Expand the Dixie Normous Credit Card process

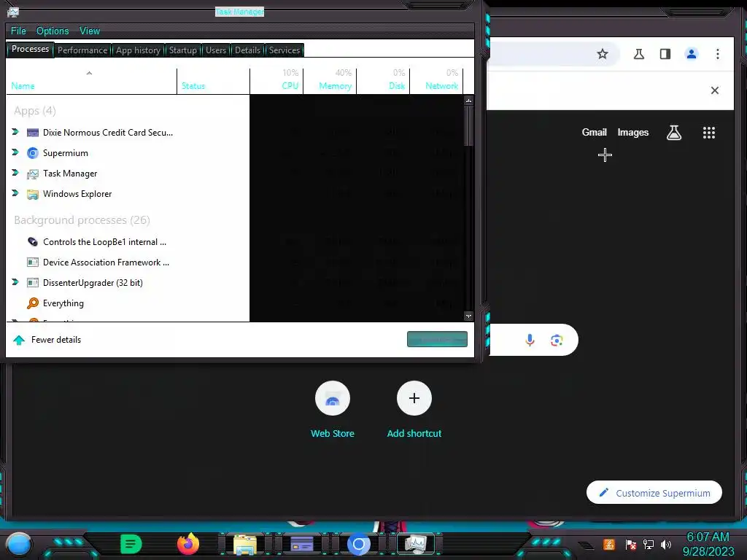(15, 132)
